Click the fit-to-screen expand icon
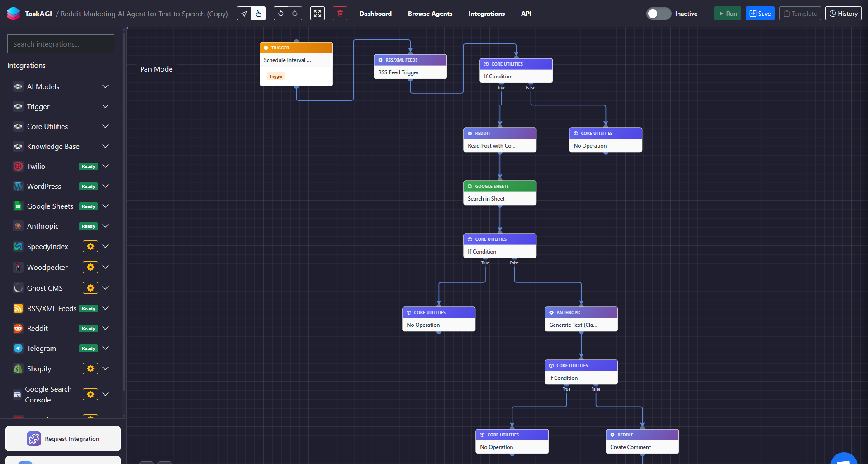 pyautogui.click(x=318, y=14)
